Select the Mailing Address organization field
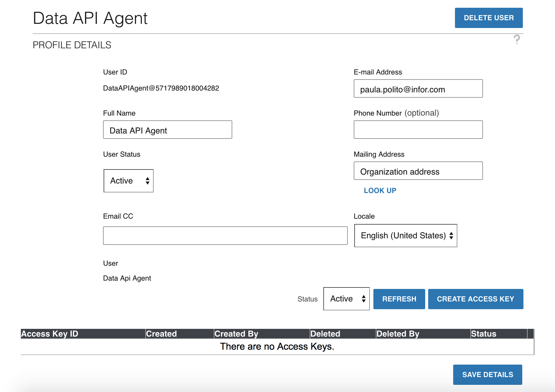The width and height of the screenshot is (555, 392). pos(418,171)
